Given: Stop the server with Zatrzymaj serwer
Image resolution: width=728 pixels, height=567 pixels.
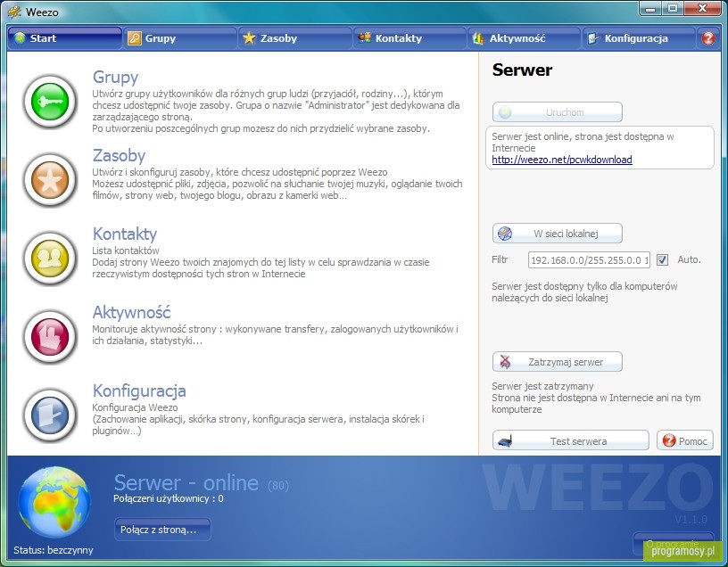Looking at the screenshot, I should 557,362.
